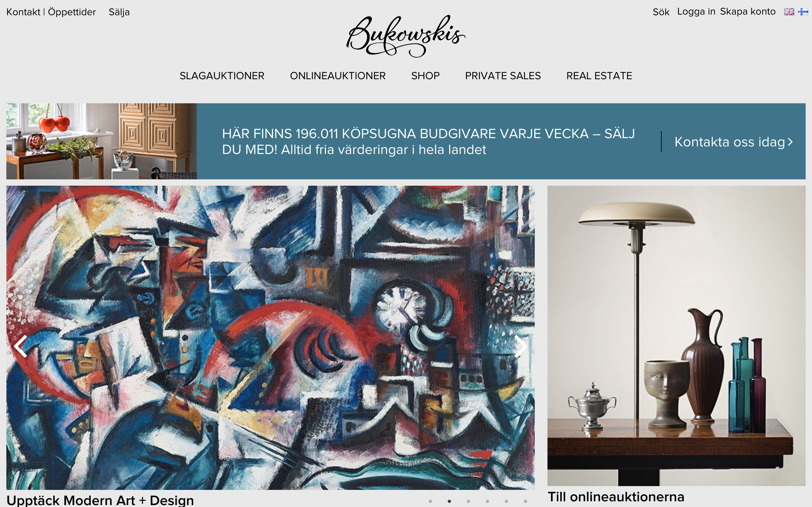Open the Sälja link in the header
The image size is (812, 507).
click(x=119, y=12)
